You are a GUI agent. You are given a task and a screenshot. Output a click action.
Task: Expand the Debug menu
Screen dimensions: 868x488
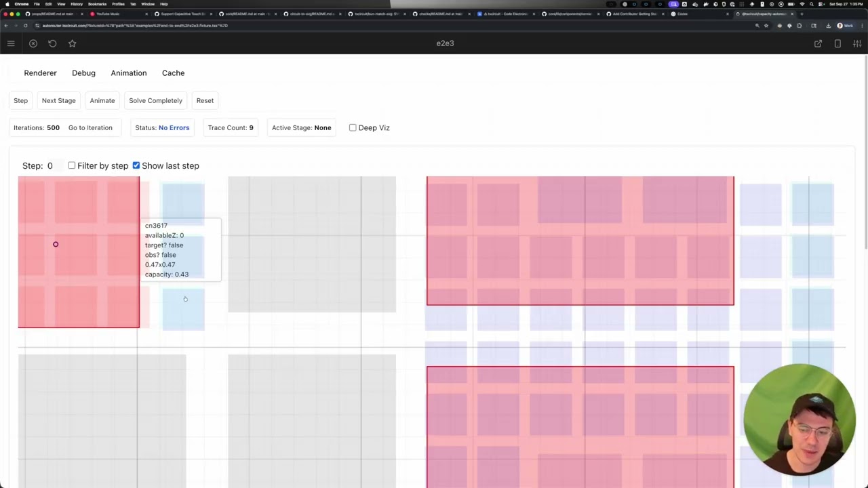(83, 73)
